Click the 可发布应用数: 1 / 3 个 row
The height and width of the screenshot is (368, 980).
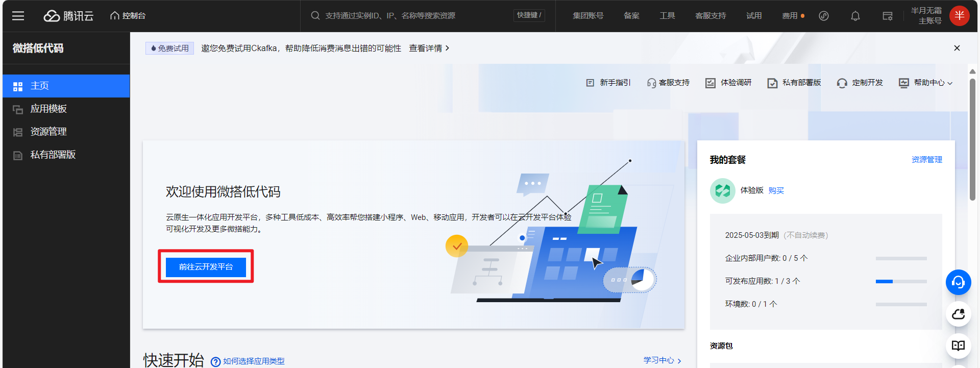(826, 281)
